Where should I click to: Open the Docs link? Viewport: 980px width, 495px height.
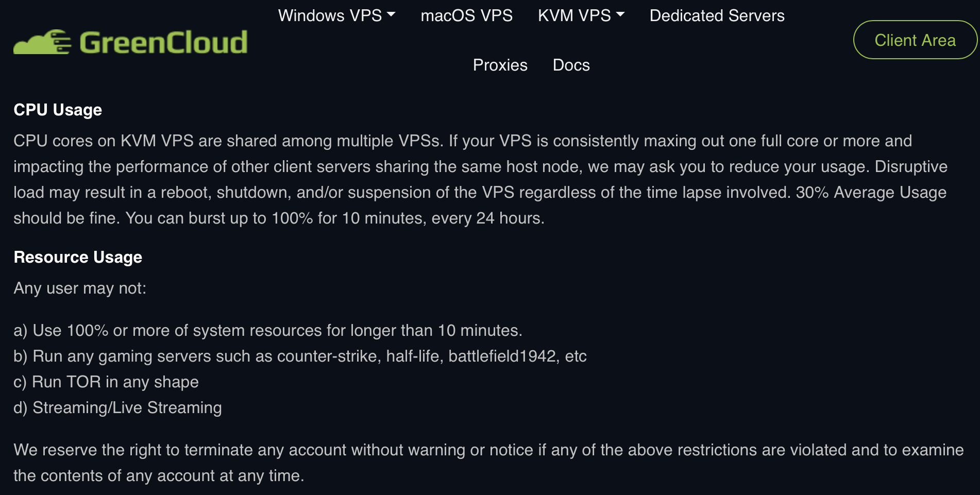[571, 65]
